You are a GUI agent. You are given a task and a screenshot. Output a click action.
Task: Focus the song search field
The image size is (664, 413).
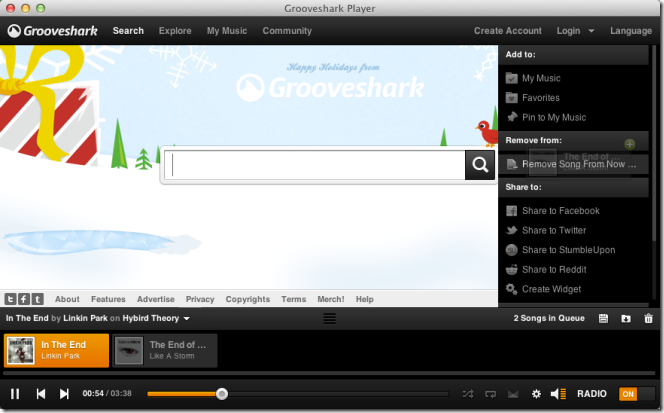coord(315,165)
